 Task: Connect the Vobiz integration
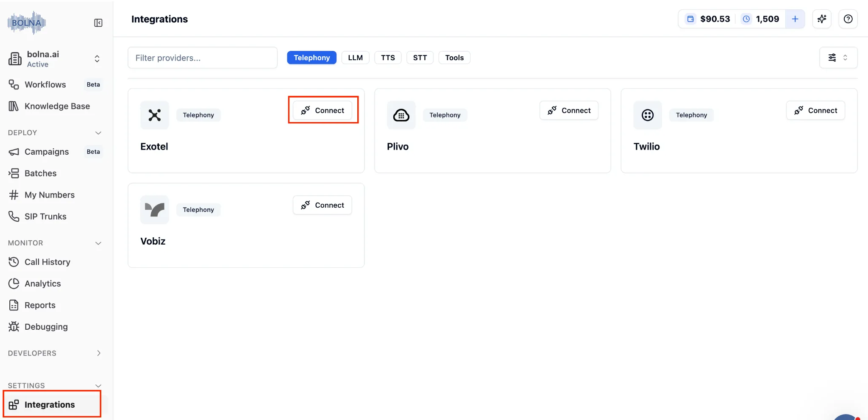pyautogui.click(x=323, y=205)
